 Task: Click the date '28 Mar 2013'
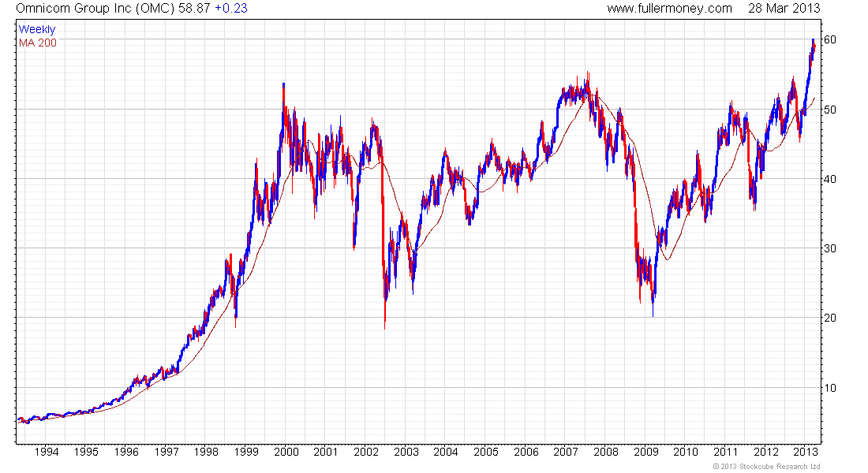(784, 9)
